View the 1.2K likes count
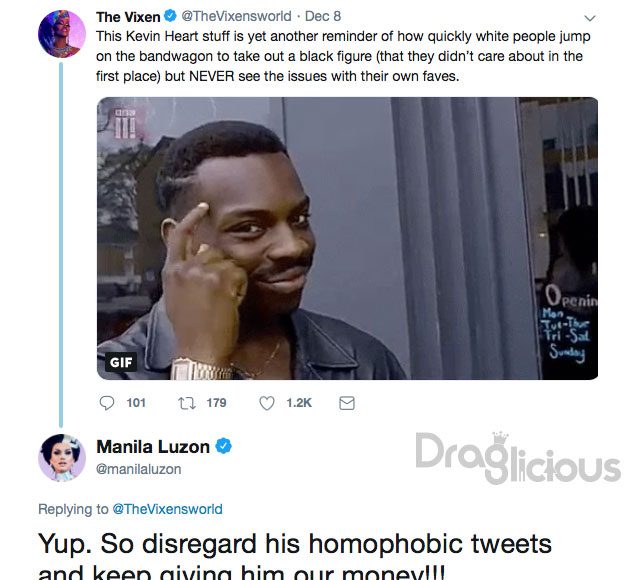This screenshot has height=580, width=637. pyautogui.click(x=299, y=403)
